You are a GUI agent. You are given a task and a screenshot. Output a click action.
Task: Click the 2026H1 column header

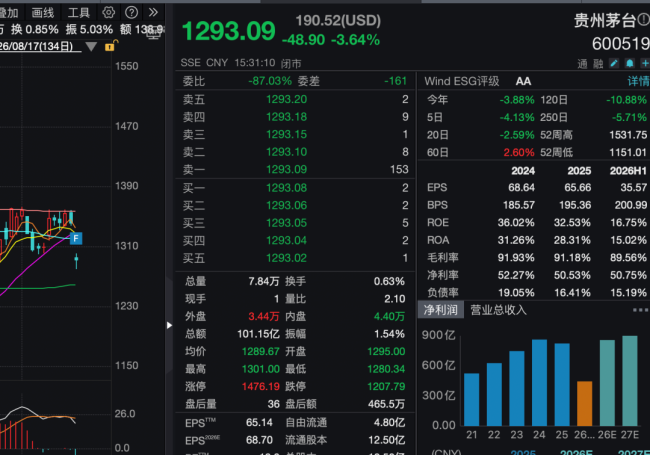[x=628, y=171]
